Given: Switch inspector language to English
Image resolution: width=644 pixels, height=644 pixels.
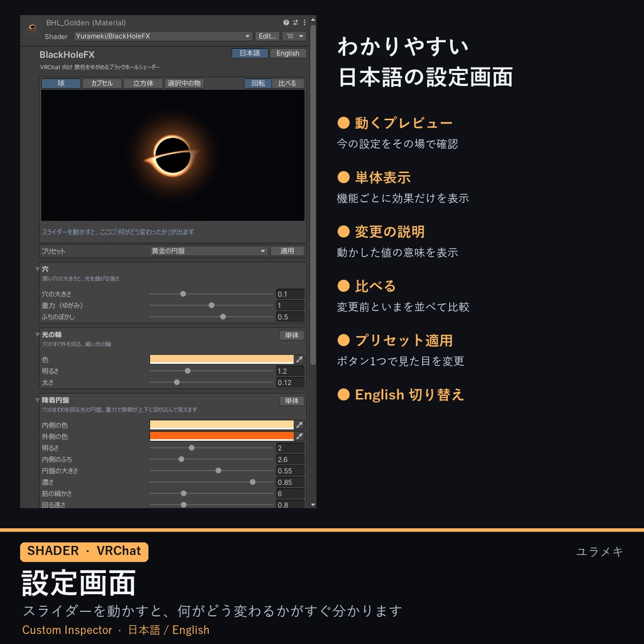Looking at the screenshot, I should click(287, 53).
